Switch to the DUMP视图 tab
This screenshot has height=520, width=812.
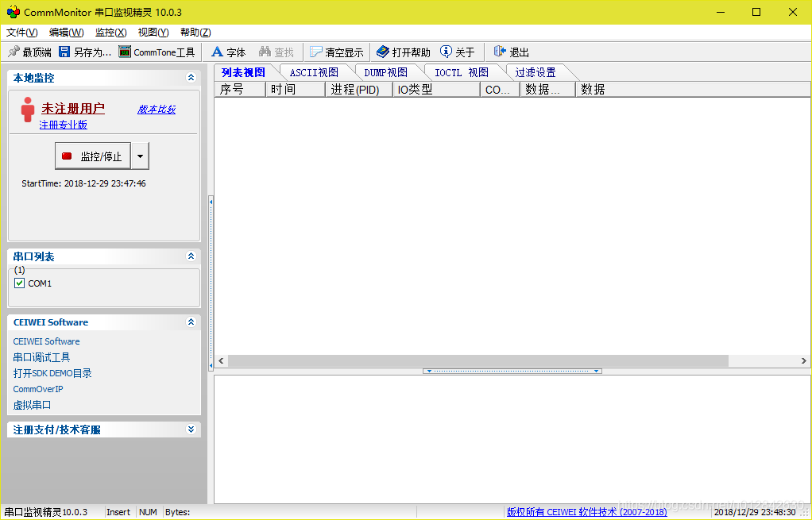(x=386, y=72)
